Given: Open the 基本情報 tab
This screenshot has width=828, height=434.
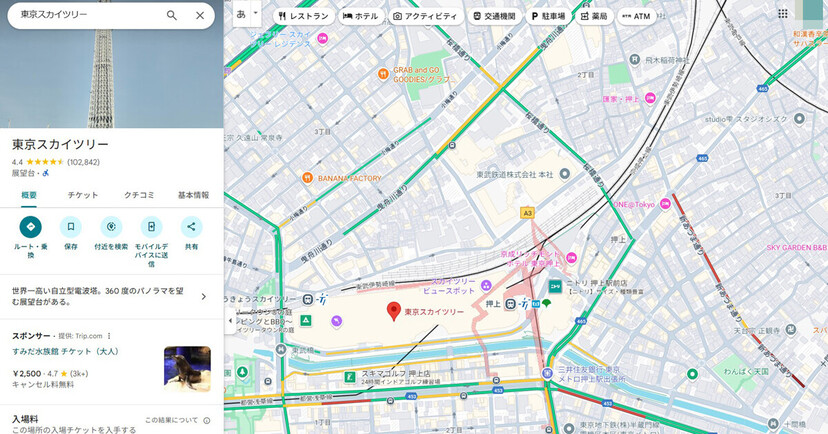Looking at the screenshot, I should pos(193,195).
